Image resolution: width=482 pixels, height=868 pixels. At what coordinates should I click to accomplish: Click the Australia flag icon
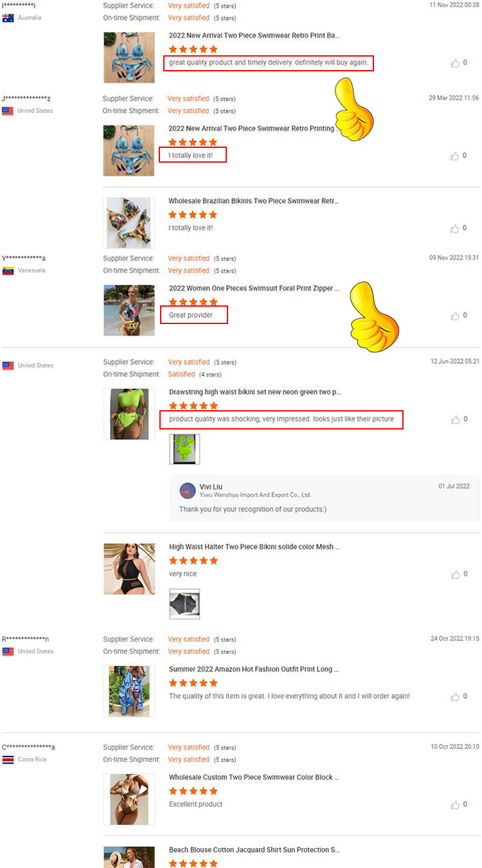click(x=8, y=18)
